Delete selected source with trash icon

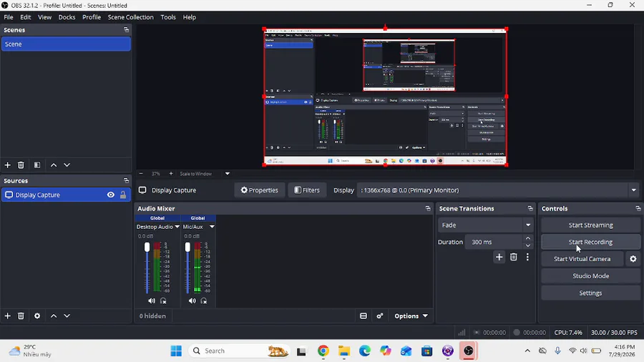tap(21, 316)
